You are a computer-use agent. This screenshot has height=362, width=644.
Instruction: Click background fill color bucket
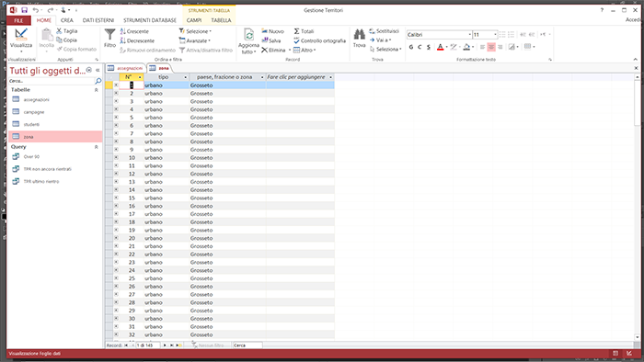466,47
